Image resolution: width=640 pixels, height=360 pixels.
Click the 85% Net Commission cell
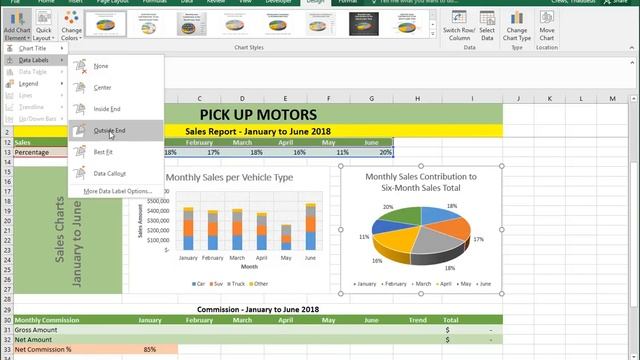click(x=150, y=349)
